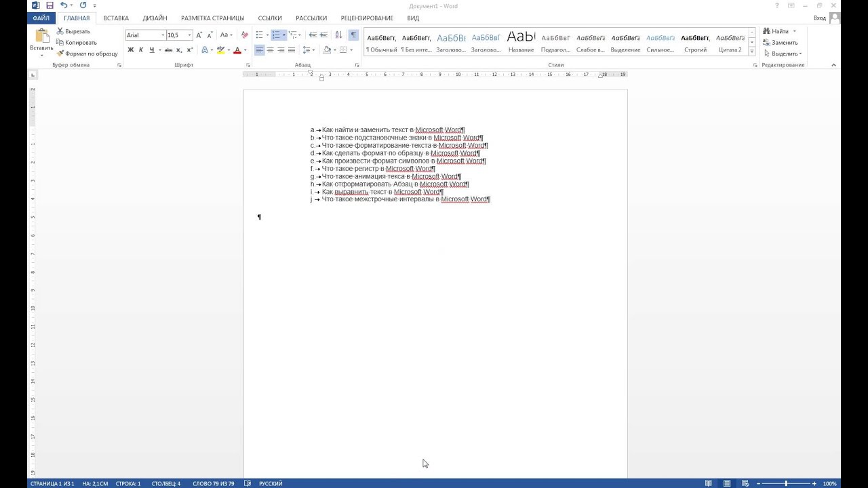Expand the styles gallery More arrow

[752, 53]
